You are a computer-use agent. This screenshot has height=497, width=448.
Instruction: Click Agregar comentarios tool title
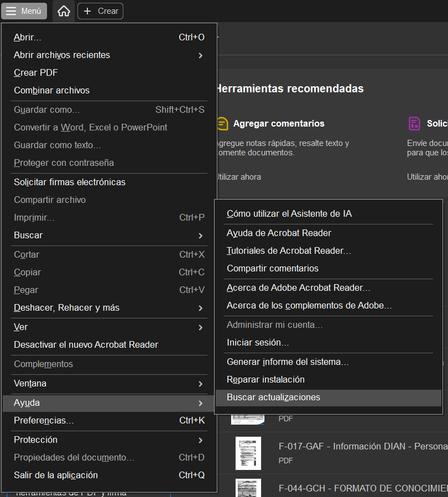point(279,124)
